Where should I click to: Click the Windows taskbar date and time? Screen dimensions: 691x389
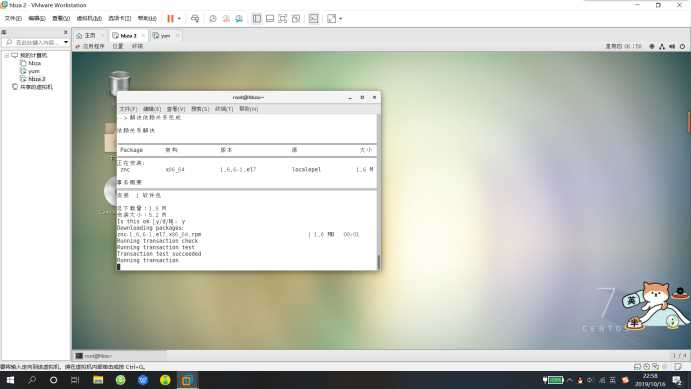point(650,380)
